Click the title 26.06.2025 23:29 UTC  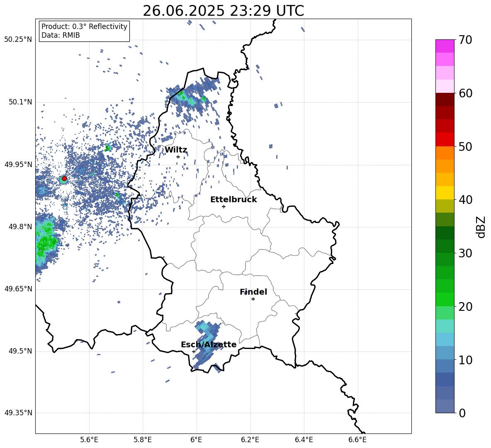coord(223,11)
